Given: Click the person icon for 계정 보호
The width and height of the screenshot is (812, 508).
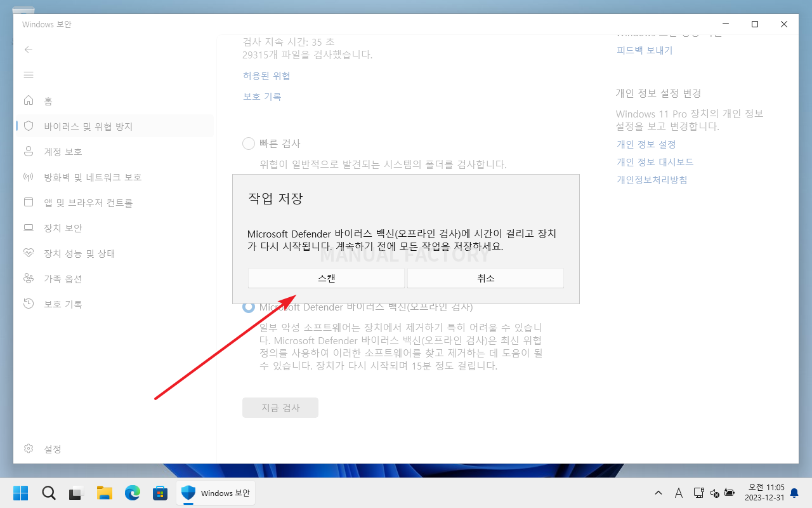Looking at the screenshot, I should click(x=29, y=151).
